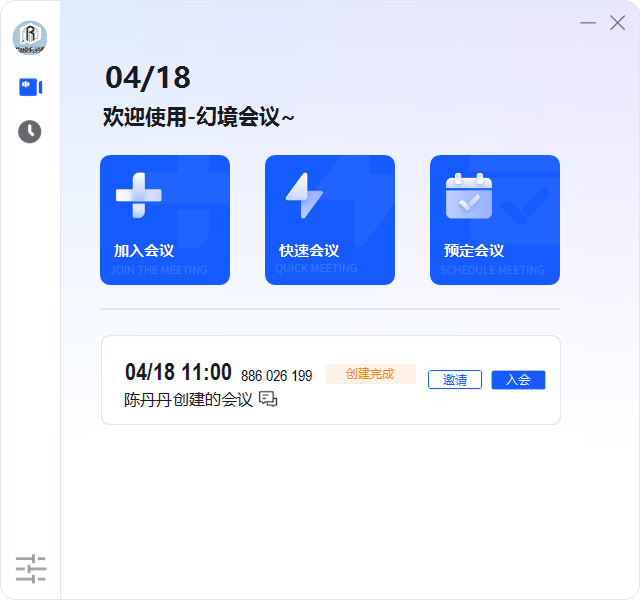The height and width of the screenshot is (602, 642).
Task: Click the calendar icon on 预定会议 card
Action: tap(469, 195)
